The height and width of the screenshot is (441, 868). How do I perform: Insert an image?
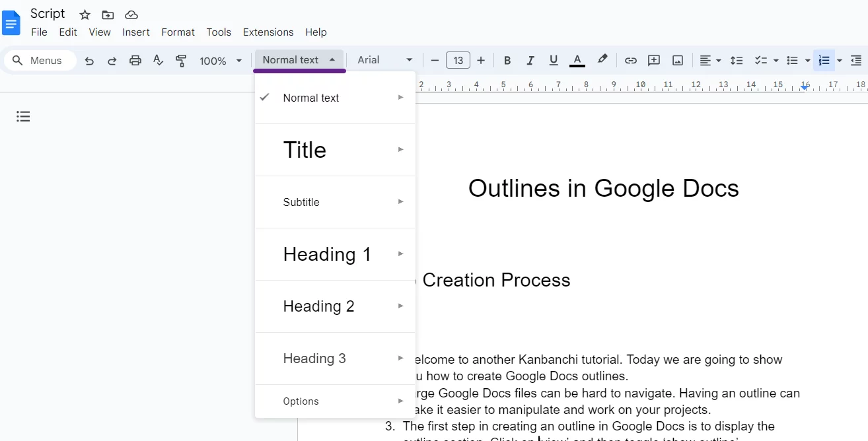pyautogui.click(x=678, y=61)
